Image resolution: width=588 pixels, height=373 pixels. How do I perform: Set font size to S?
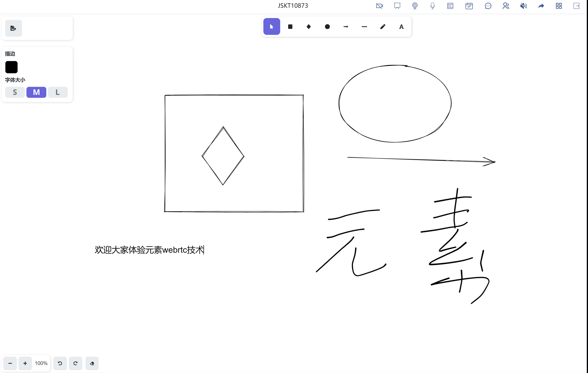[x=15, y=92]
